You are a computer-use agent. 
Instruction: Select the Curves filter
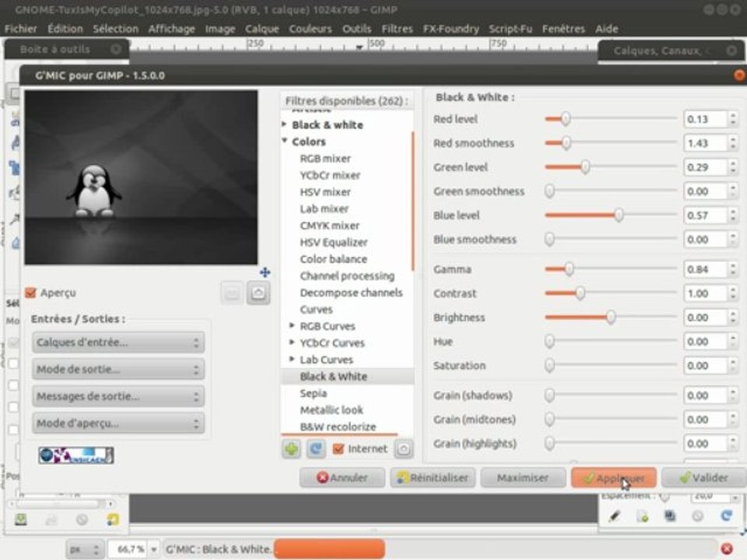tap(317, 309)
